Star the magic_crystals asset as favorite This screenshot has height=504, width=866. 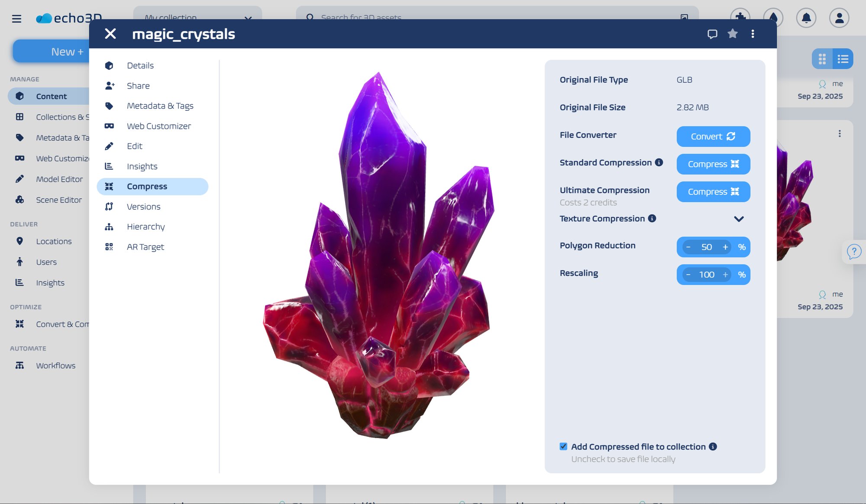733,34
